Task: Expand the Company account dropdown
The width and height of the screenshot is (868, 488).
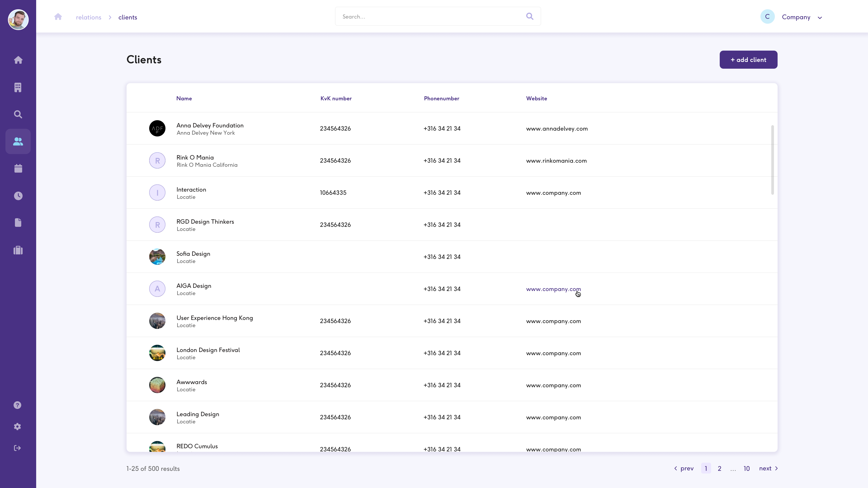Action: pos(820,18)
